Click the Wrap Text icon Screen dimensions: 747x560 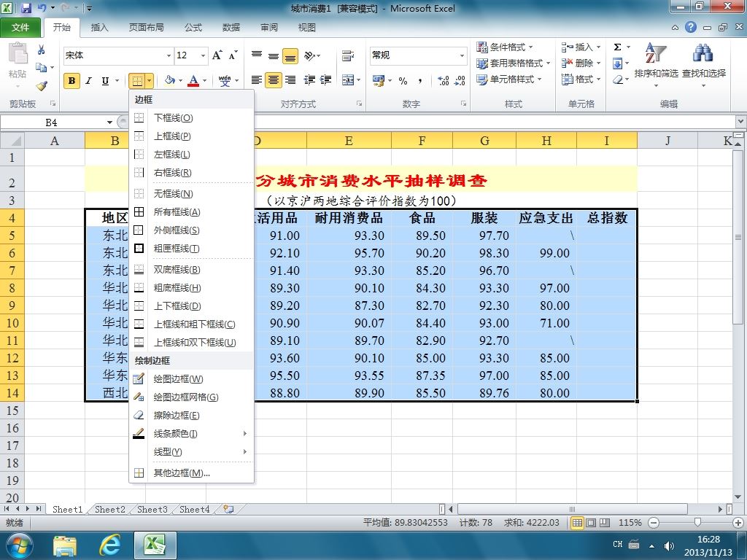(348, 55)
